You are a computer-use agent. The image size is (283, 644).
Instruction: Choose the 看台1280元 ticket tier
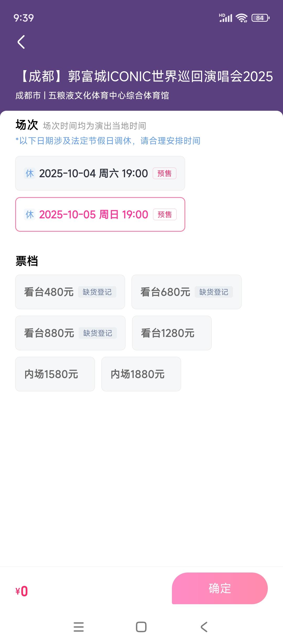coord(172,333)
